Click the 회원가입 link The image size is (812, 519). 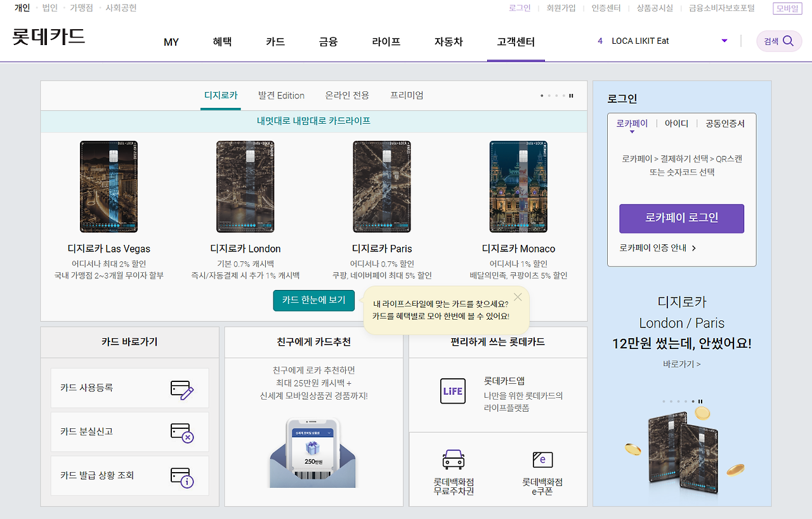(x=561, y=8)
